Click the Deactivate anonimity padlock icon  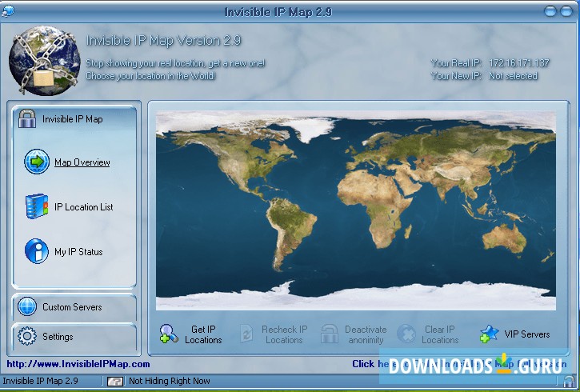(330, 334)
